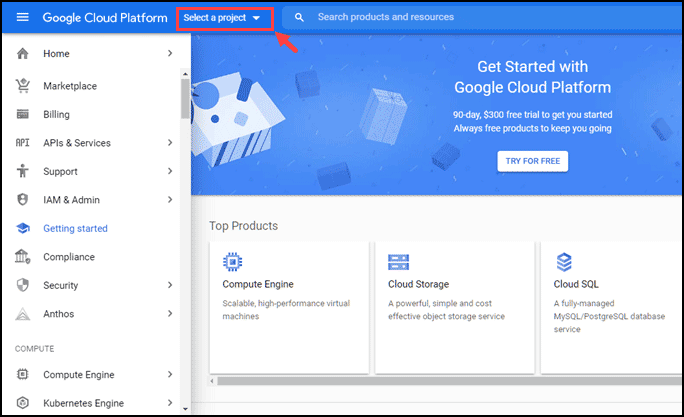Open the hamburger navigation menu
This screenshot has height=417, width=684.
[x=22, y=17]
